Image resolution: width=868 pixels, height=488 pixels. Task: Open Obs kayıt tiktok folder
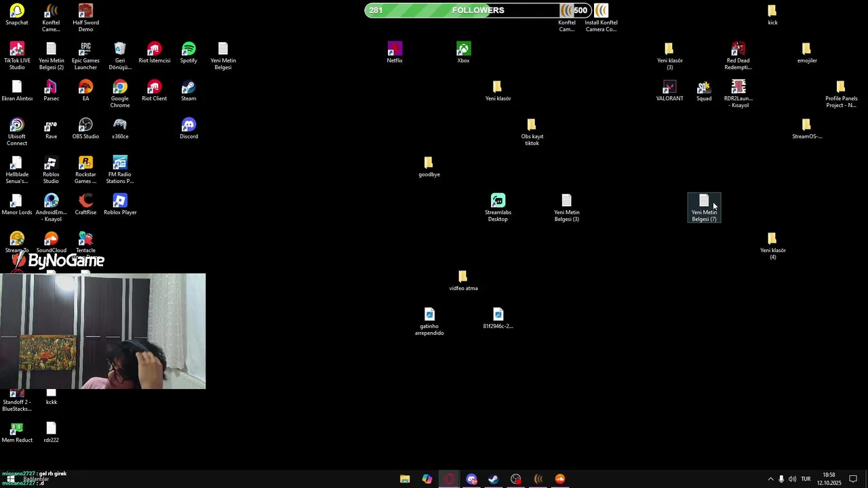pyautogui.click(x=532, y=132)
